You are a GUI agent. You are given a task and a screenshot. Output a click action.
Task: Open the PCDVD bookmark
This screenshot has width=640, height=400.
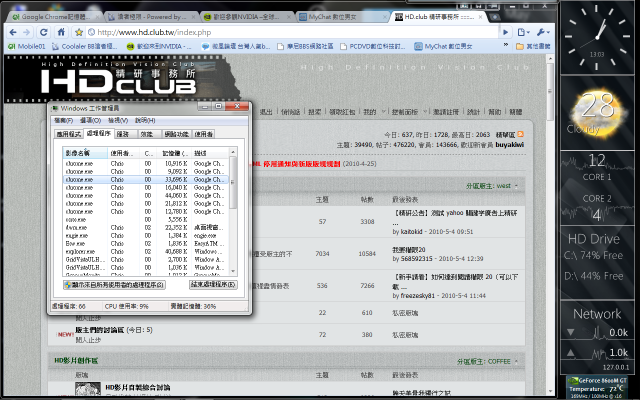[x=372, y=47]
